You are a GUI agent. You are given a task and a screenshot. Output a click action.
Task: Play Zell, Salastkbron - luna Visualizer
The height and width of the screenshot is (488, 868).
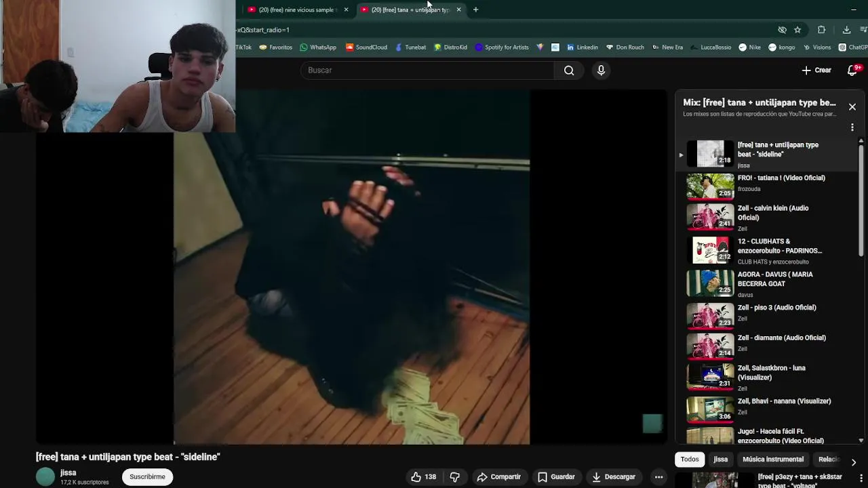[768, 378]
